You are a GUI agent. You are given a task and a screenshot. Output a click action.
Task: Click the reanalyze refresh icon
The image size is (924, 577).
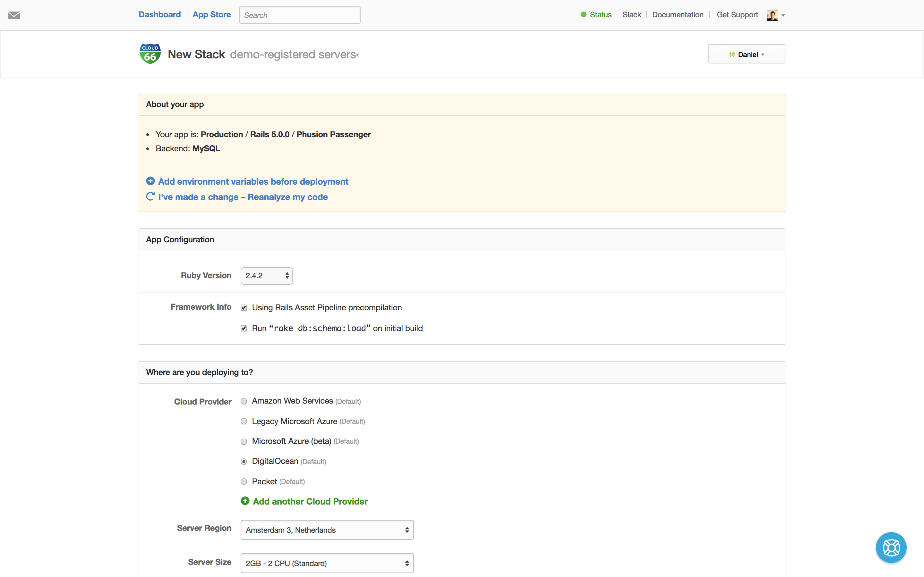[150, 196]
